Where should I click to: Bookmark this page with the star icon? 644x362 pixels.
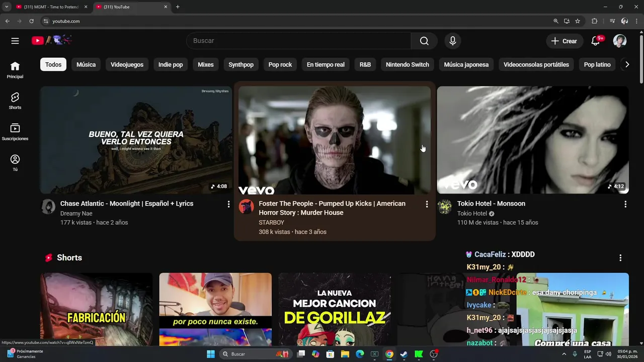(578, 21)
